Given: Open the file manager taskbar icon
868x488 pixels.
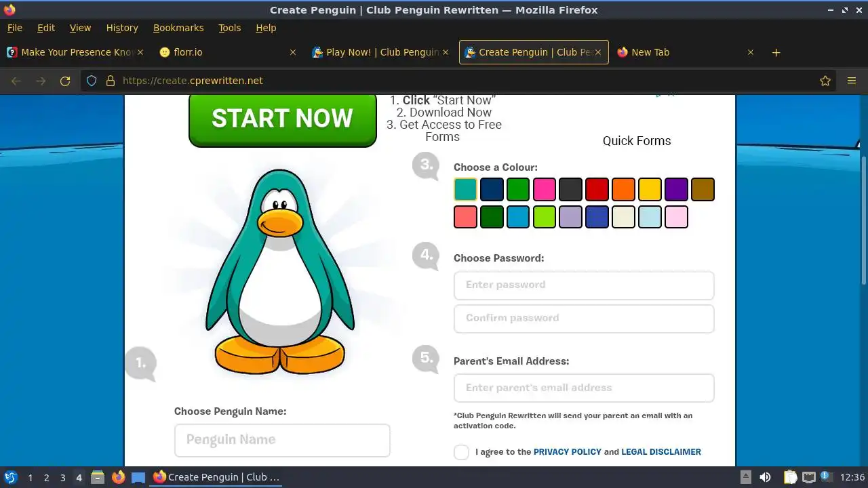Looking at the screenshot, I should (x=98, y=477).
